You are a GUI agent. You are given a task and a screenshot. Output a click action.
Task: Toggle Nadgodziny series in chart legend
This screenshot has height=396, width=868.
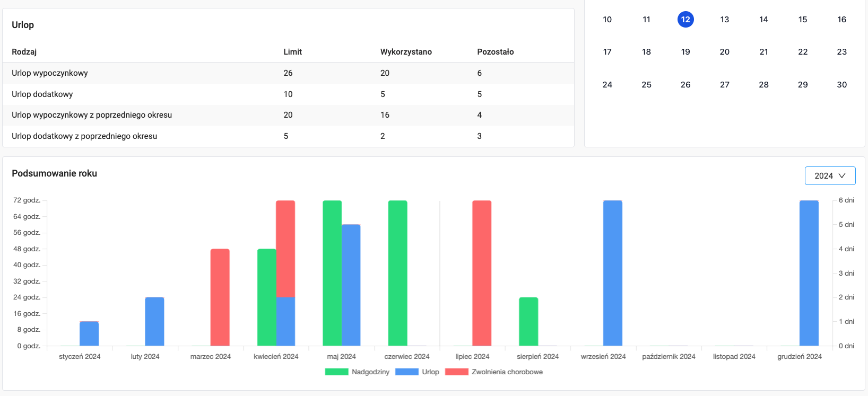(370, 372)
